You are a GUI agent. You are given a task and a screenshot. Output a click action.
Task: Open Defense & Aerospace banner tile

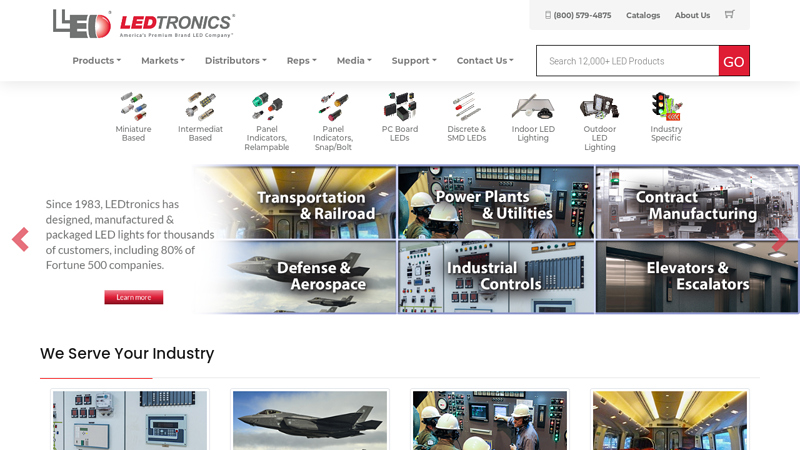pyautogui.click(x=296, y=277)
